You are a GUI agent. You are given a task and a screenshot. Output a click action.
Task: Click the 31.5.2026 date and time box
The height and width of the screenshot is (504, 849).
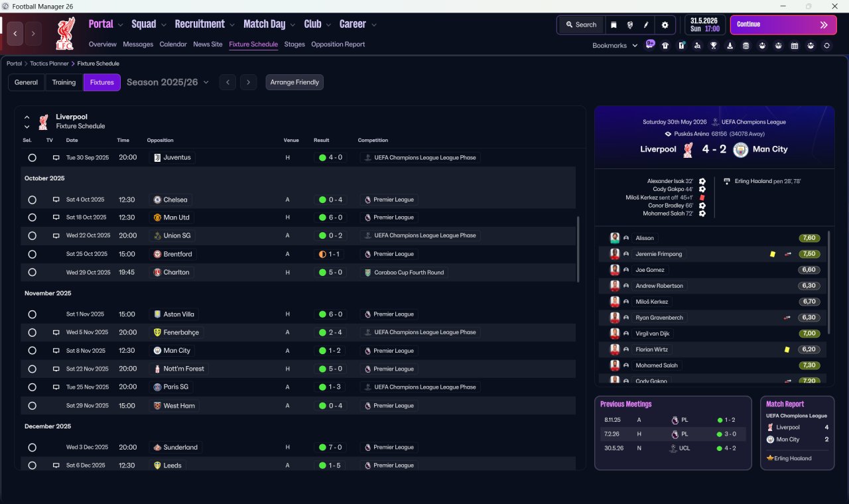tap(705, 25)
